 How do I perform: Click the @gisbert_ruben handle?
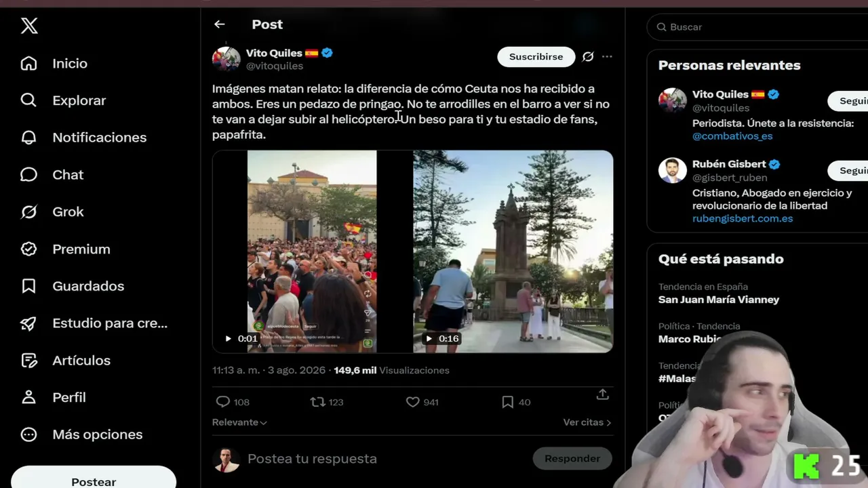[x=730, y=178]
